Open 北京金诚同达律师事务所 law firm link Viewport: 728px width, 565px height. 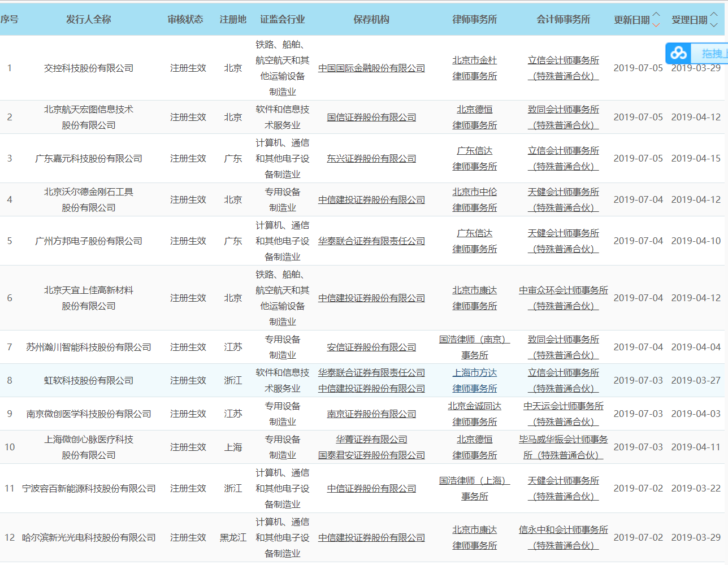point(475,414)
